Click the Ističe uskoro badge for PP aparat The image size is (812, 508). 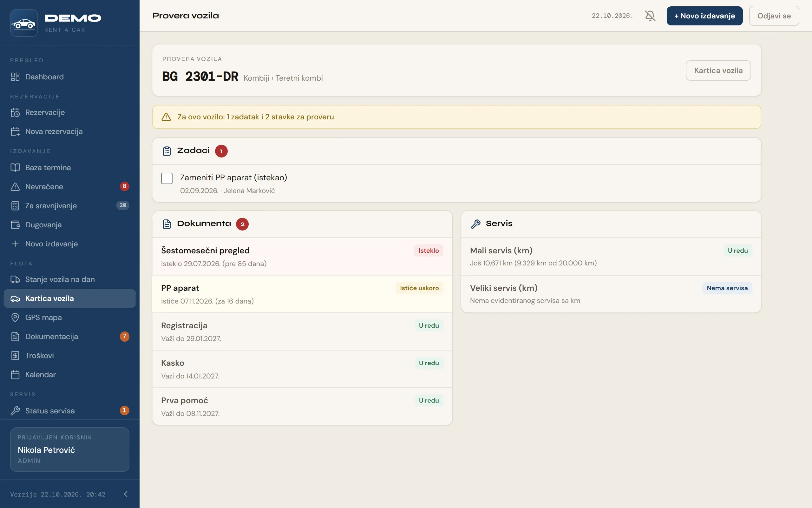pos(419,288)
